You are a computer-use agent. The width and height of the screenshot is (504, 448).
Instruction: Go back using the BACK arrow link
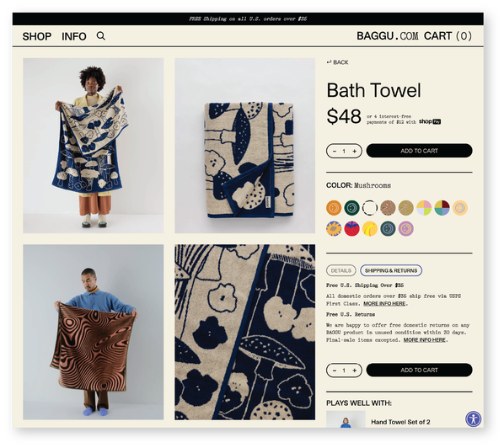(x=337, y=62)
